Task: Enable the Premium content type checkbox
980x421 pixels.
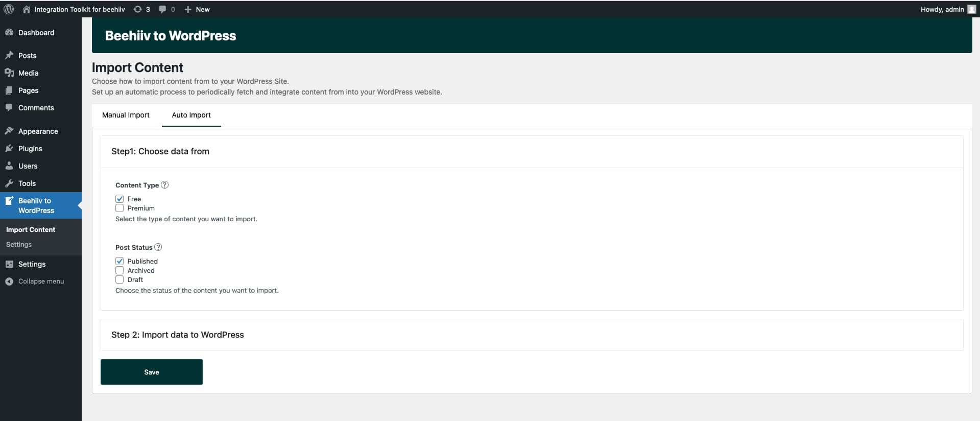Action: tap(119, 208)
